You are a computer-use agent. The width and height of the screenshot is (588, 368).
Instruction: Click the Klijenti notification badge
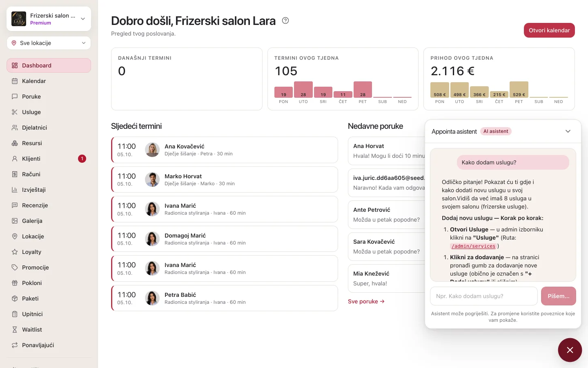pos(82,159)
